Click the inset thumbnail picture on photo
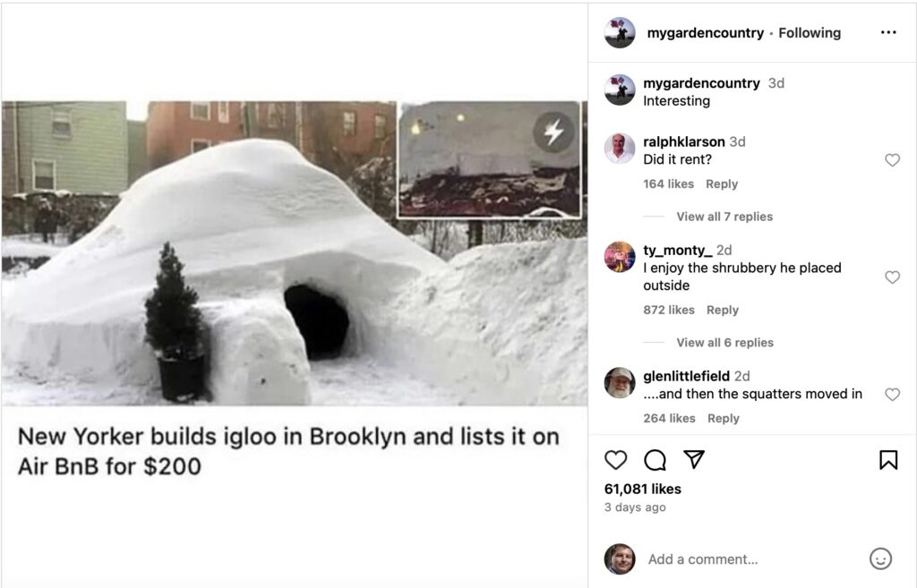Viewport: 917px width, 588px height. (x=489, y=160)
